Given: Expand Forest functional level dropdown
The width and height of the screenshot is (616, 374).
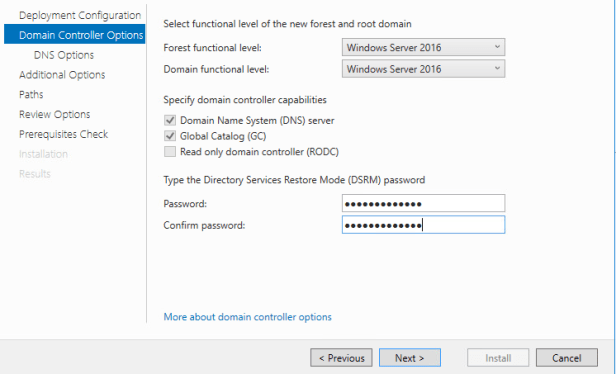Looking at the screenshot, I should coord(423,48).
